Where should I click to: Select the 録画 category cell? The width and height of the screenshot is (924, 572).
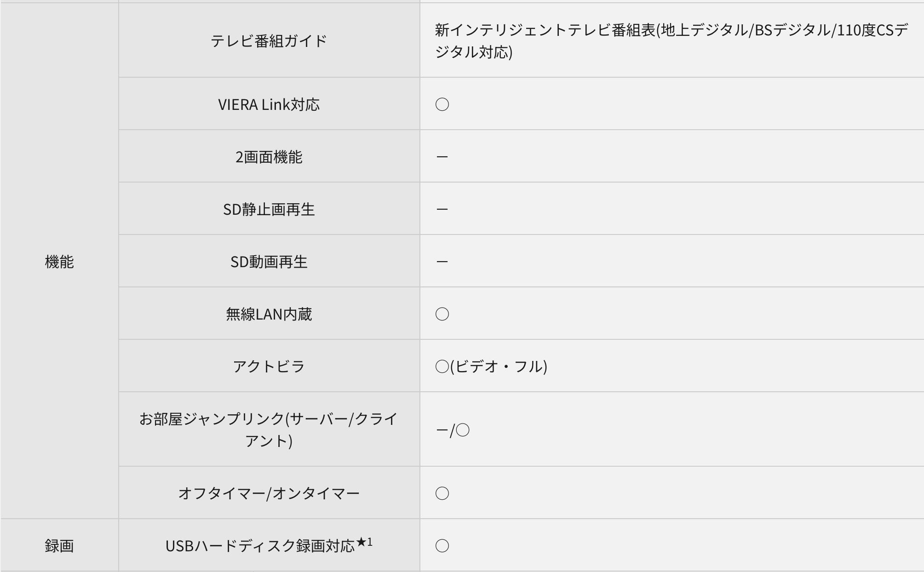(59, 546)
